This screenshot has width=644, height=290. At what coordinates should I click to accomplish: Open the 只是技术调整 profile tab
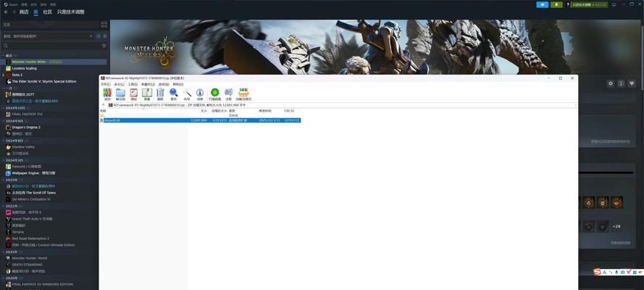(71, 12)
